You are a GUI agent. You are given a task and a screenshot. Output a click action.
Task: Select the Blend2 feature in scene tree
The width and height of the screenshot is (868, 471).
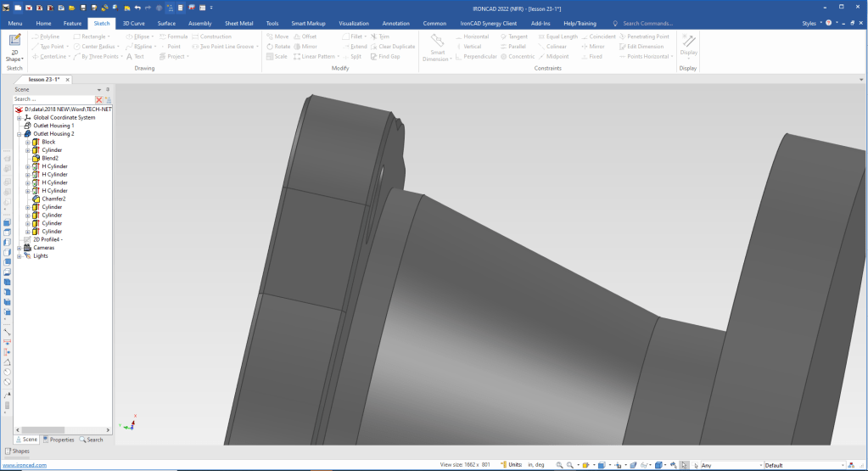pos(50,158)
